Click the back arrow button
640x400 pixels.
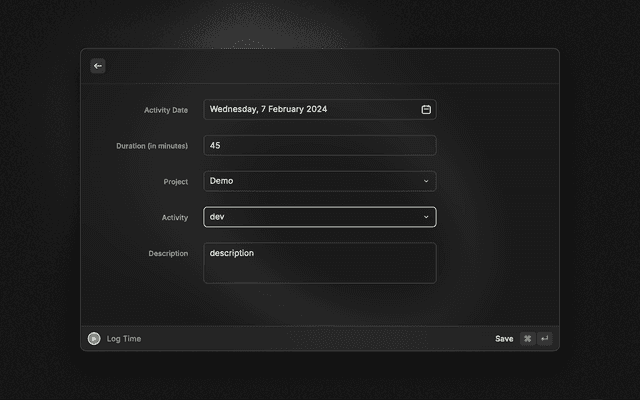tap(98, 66)
